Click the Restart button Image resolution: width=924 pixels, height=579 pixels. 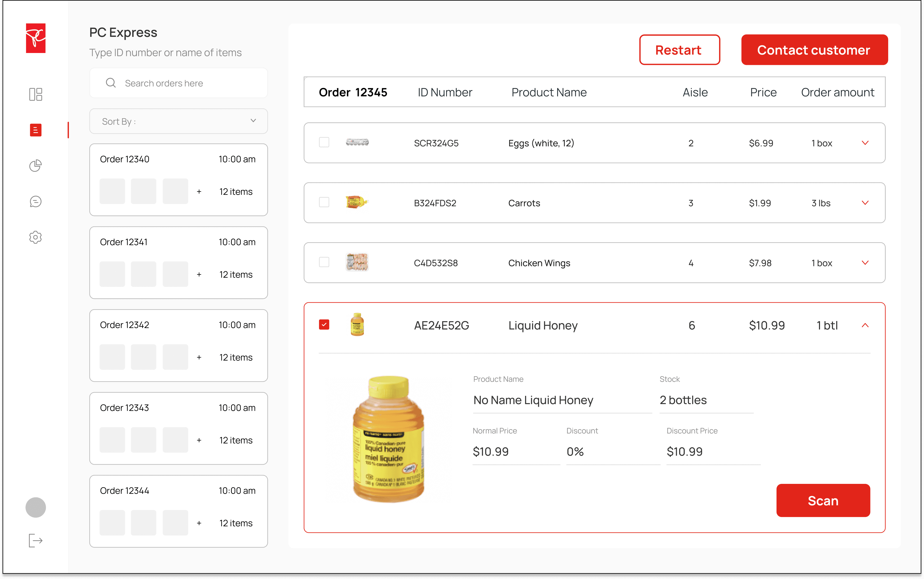pos(679,50)
